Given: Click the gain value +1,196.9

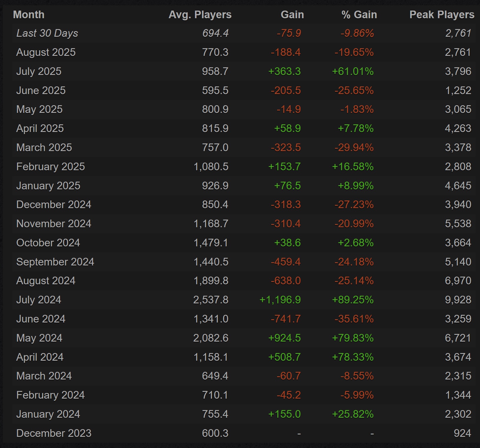Looking at the screenshot, I should point(280,300).
